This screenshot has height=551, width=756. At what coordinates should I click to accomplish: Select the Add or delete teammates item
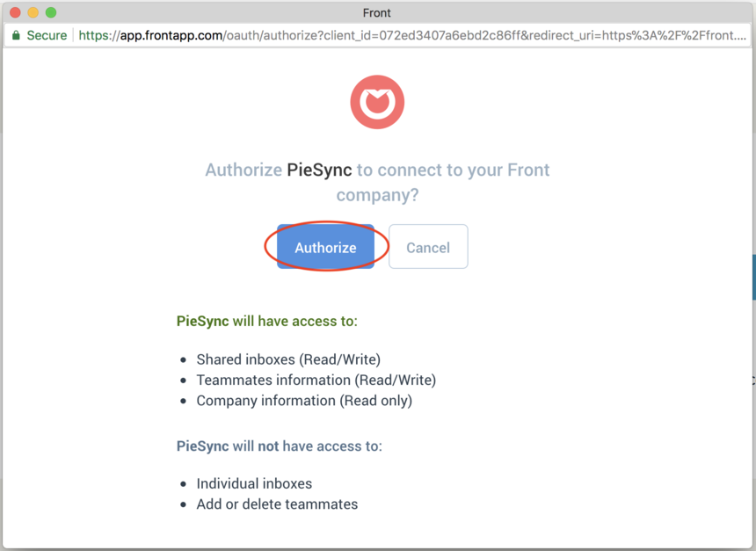click(x=277, y=504)
